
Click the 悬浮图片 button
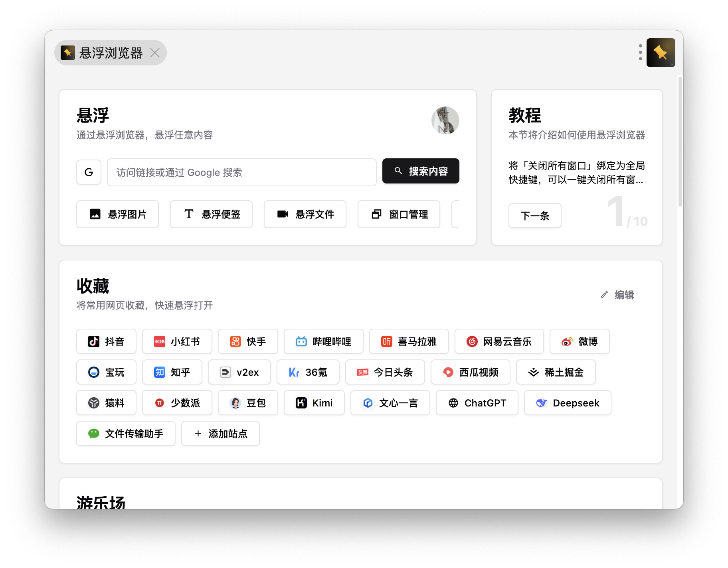coord(117,214)
